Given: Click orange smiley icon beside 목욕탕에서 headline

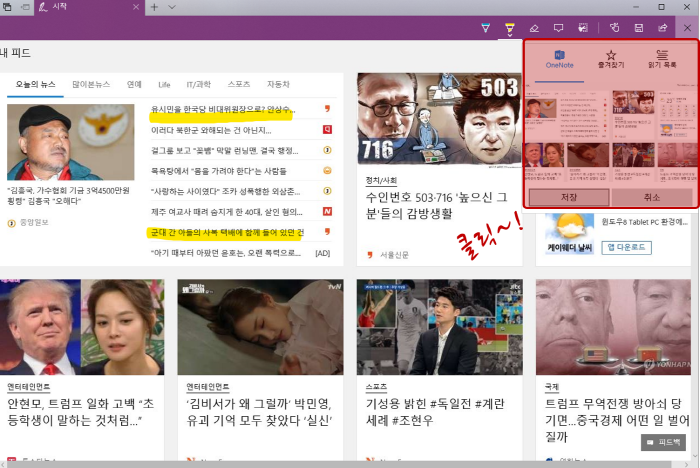Looking at the screenshot, I should [327, 171].
